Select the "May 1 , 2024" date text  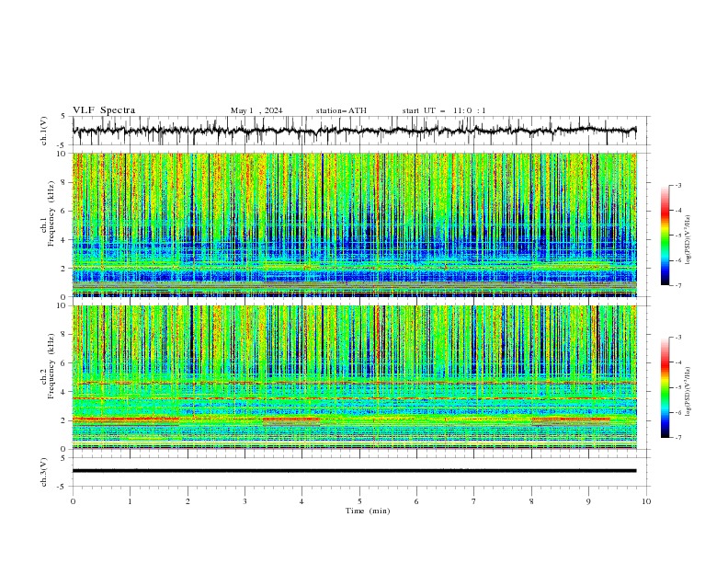pos(256,110)
